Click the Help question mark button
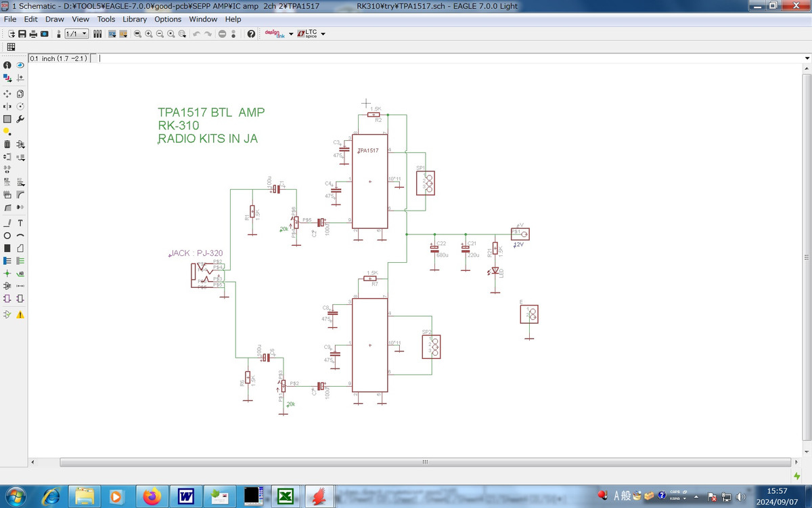 251,34
